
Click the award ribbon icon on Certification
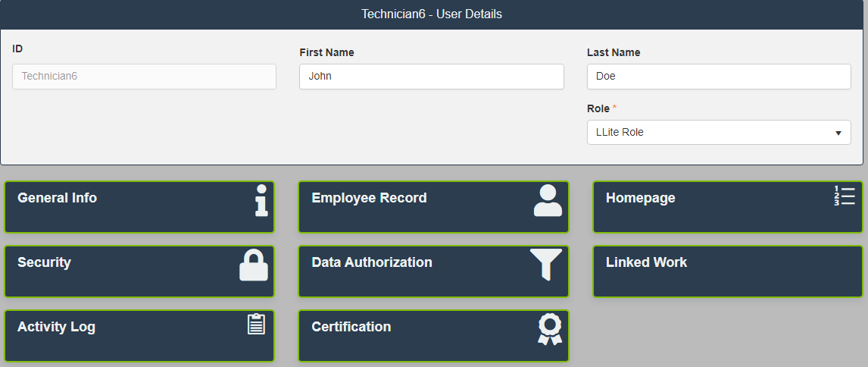(x=550, y=330)
